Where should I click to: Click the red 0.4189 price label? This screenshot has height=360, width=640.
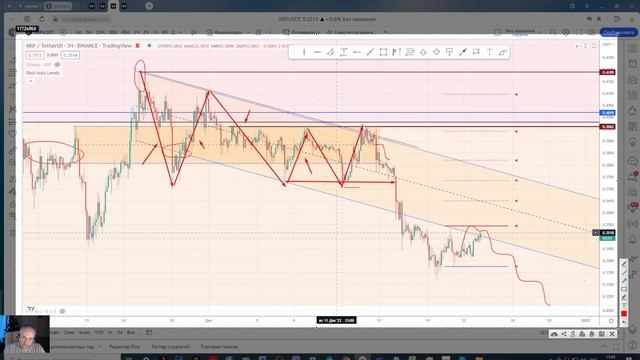pos(607,72)
